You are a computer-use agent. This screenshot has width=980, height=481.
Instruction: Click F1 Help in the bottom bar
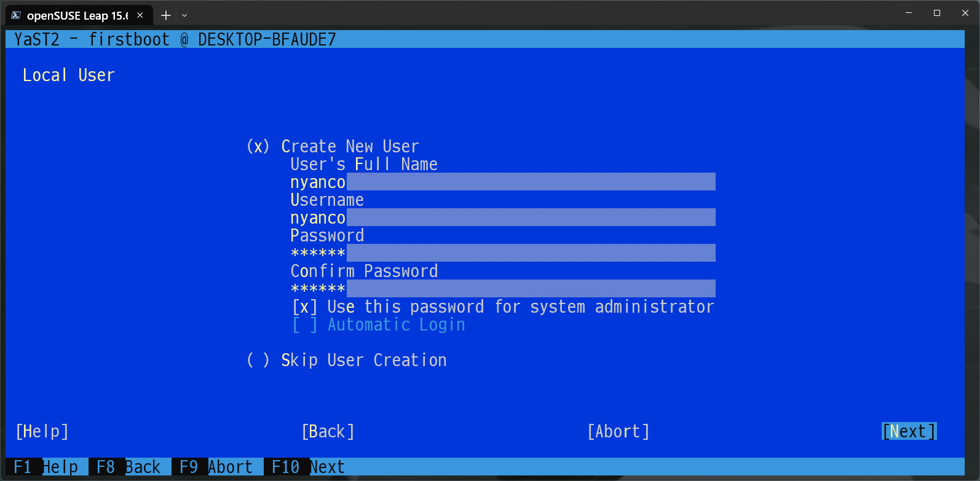[46, 467]
